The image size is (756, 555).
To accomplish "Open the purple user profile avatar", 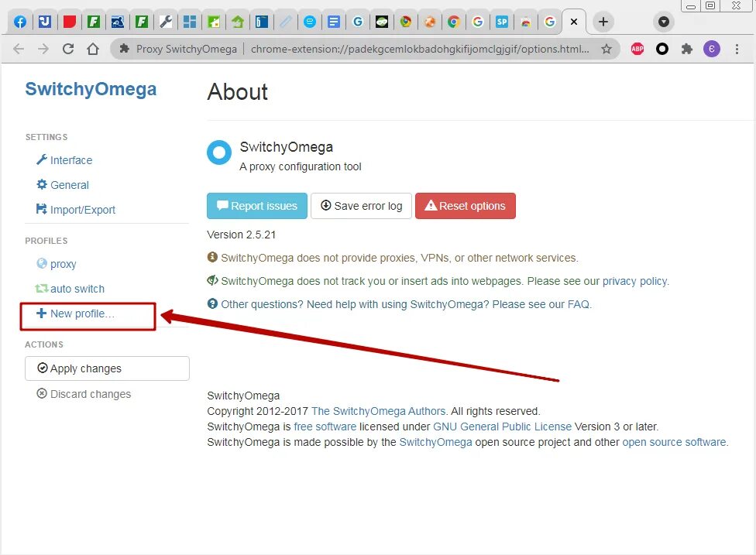I will point(712,49).
